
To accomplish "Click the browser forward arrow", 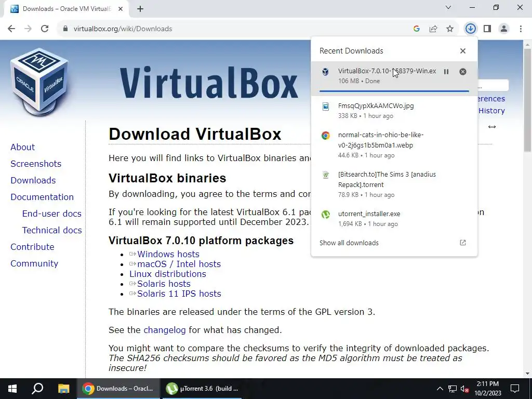I will pyautogui.click(x=28, y=29).
